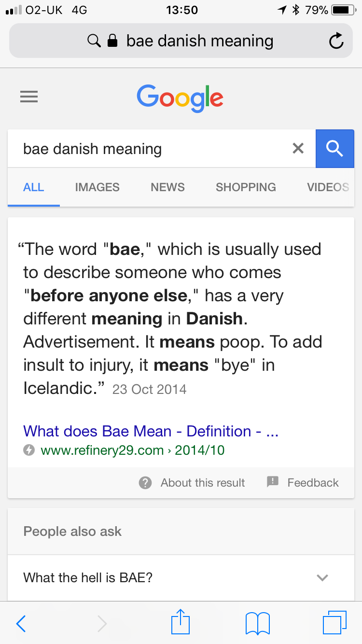Tap the Safari address bar
362x644 pixels.
click(x=181, y=41)
